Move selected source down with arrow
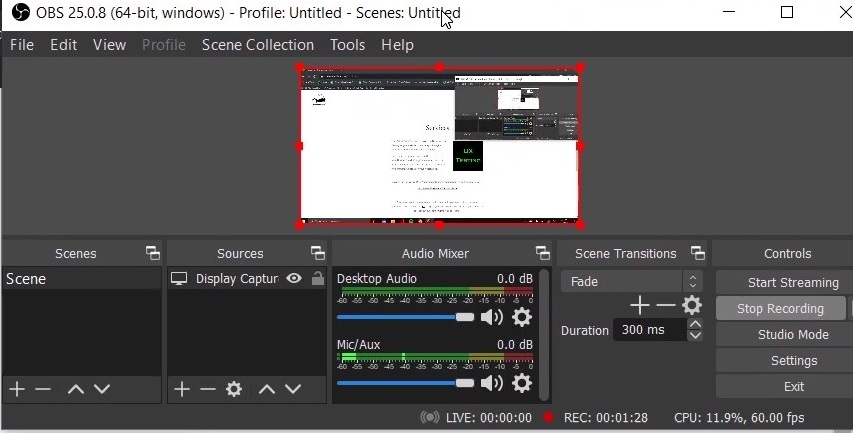The image size is (853, 433). 293,389
